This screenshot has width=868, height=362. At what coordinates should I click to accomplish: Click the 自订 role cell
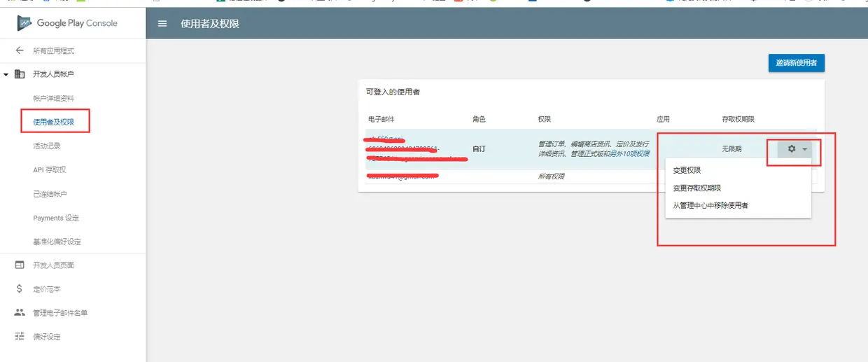click(479, 148)
